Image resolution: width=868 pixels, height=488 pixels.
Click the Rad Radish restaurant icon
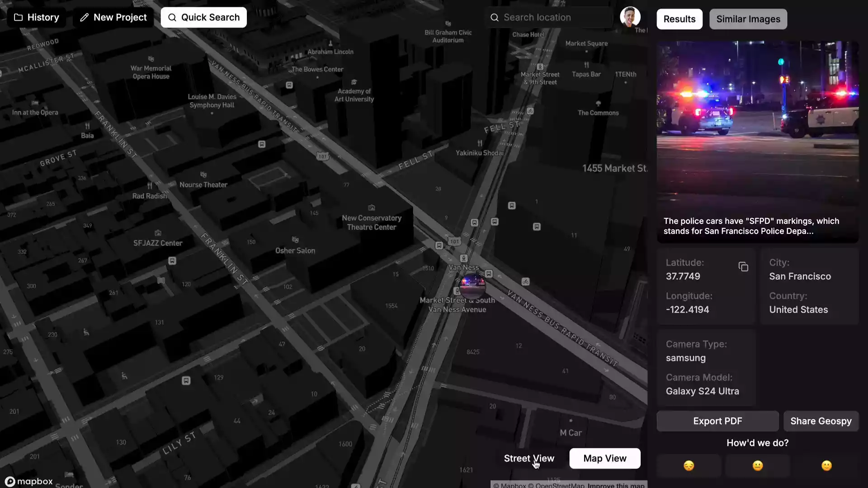coord(150,186)
